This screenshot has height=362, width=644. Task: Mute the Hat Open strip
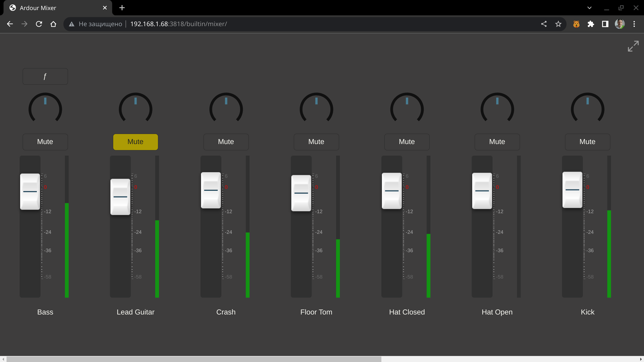pos(497,142)
